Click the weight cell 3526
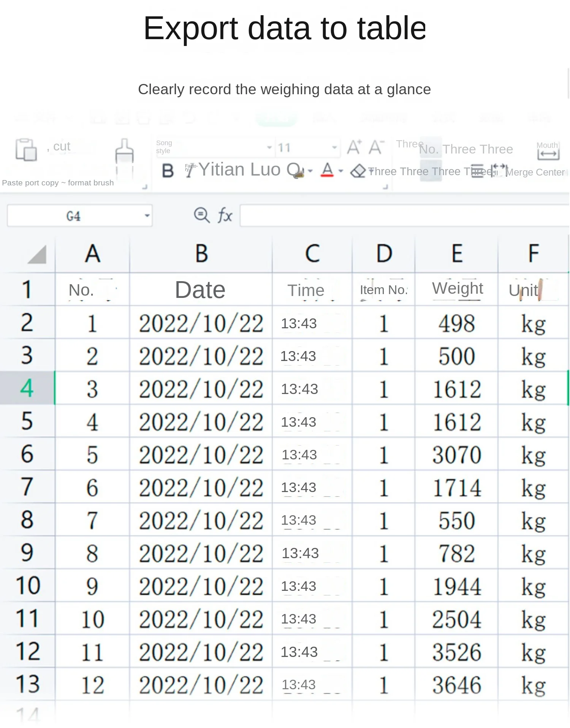 [x=457, y=652]
